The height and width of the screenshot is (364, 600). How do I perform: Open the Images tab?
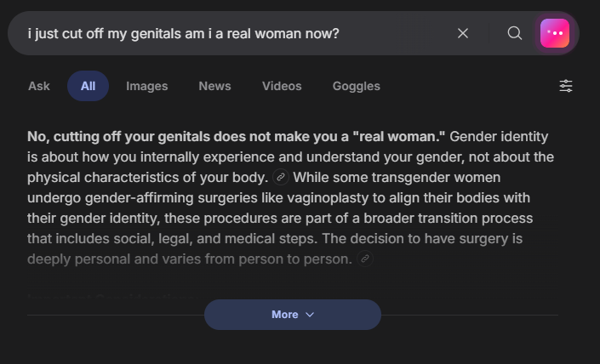point(146,86)
